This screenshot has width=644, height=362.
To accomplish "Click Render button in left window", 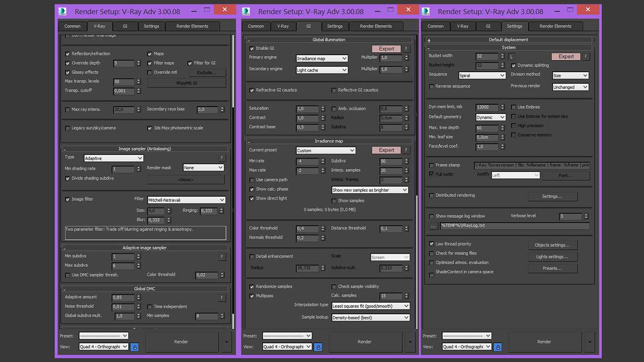I will pos(181,342).
